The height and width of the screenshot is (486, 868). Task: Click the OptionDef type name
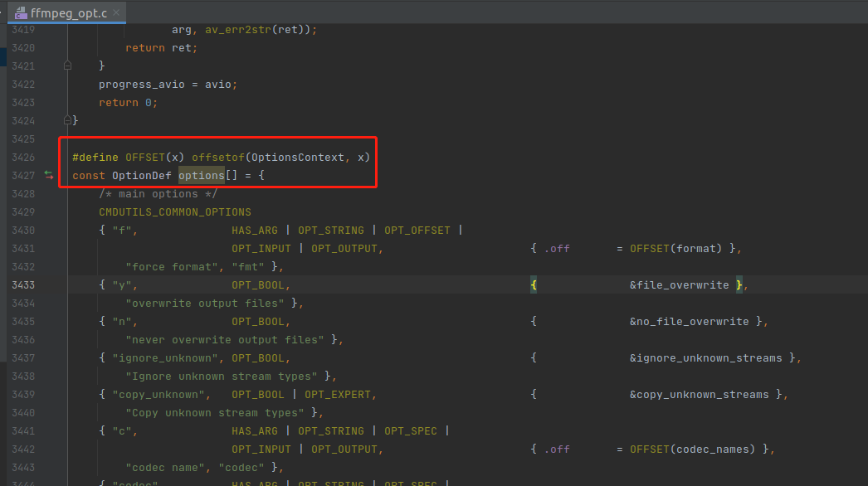[141, 175]
